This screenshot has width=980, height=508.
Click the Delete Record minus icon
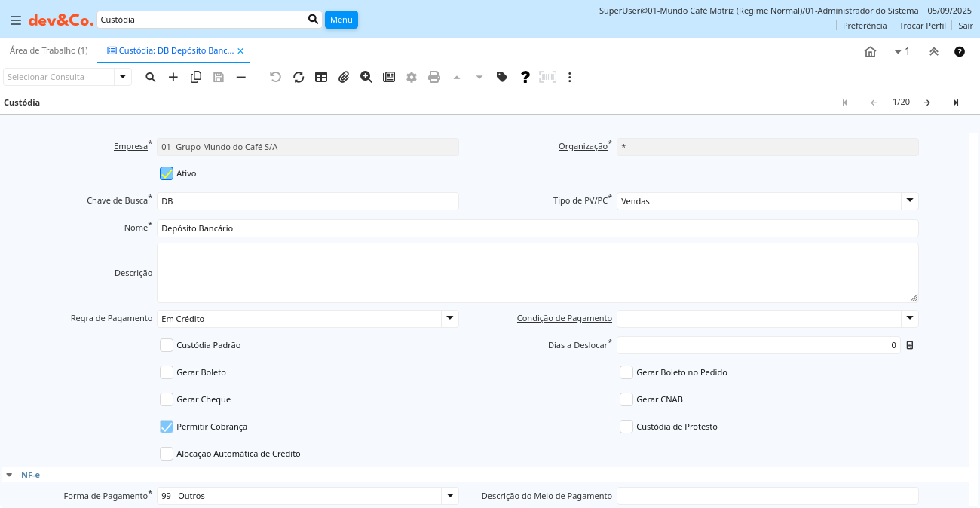[x=241, y=77]
